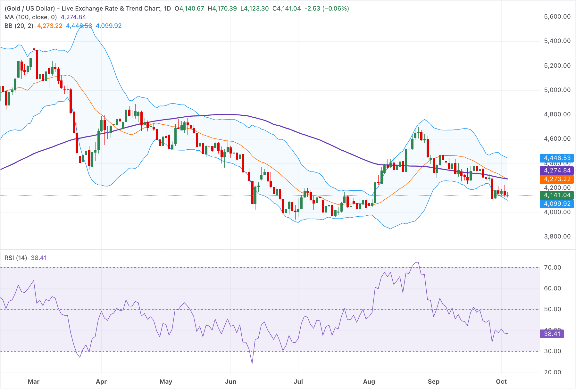Click the Jul label on time axis
This screenshot has height=392, width=576.
pos(298,381)
